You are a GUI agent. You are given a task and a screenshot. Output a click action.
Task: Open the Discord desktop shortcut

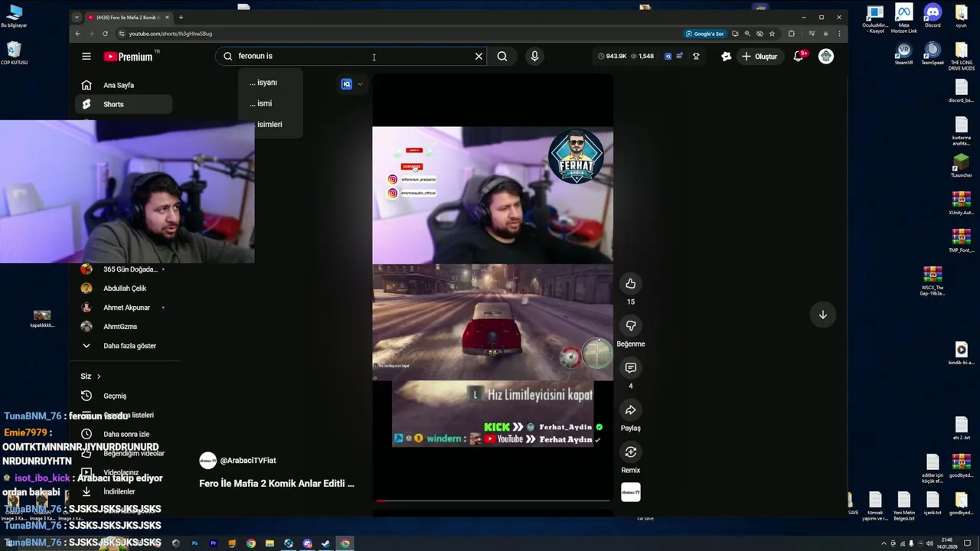click(x=933, y=15)
